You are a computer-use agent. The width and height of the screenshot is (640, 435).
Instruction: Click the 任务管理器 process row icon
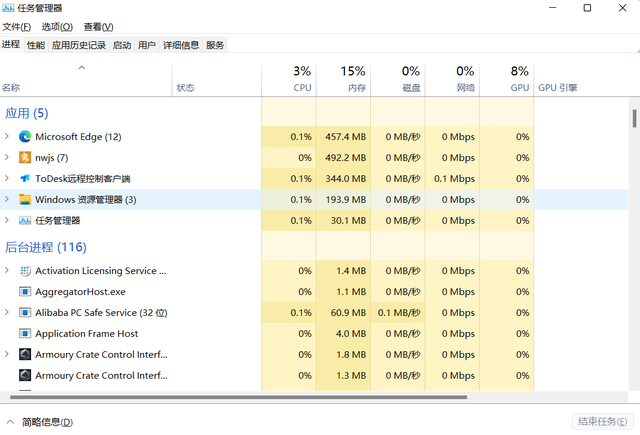coord(25,221)
